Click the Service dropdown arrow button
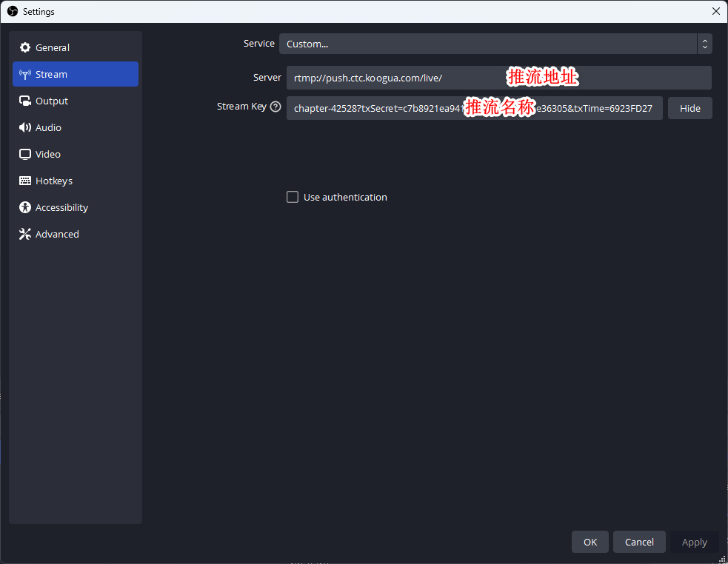This screenshot has height=564, width=728. (x=704, y=44)
